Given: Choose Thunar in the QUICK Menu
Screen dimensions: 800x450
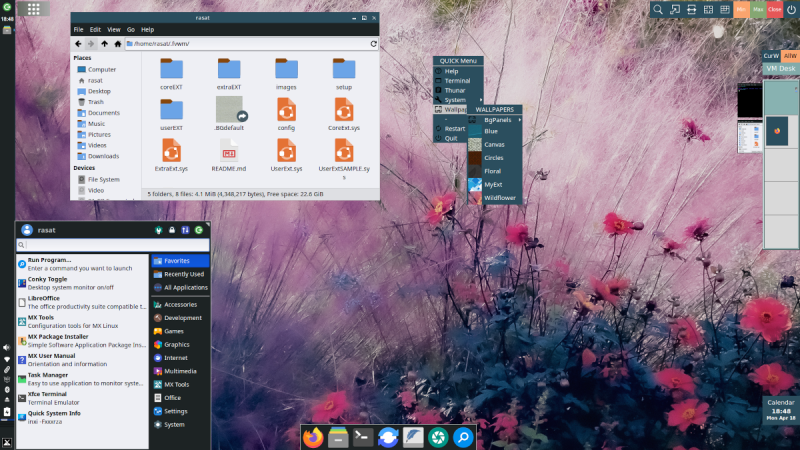Looking at the screenshot, I should [458, 90].
